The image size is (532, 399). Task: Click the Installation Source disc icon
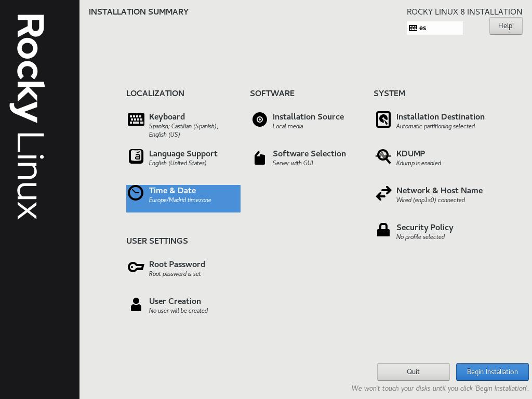(x=260, y=119)
